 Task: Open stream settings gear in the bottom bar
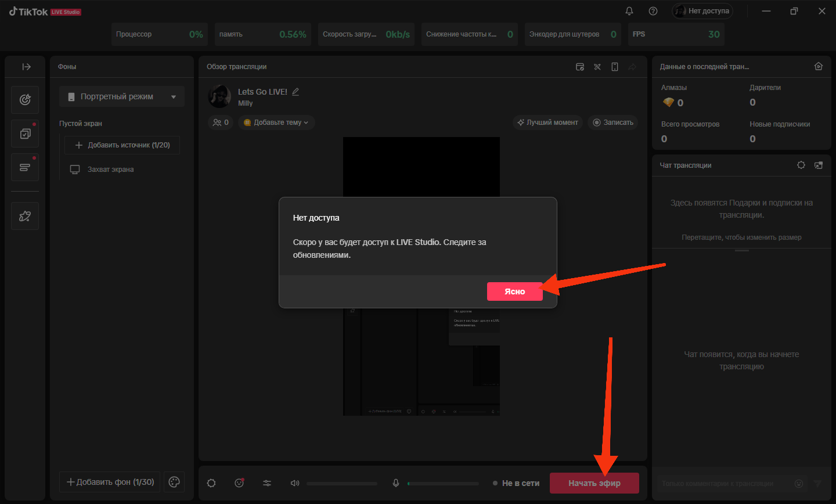pyautogui.click(x=211, y=483)
